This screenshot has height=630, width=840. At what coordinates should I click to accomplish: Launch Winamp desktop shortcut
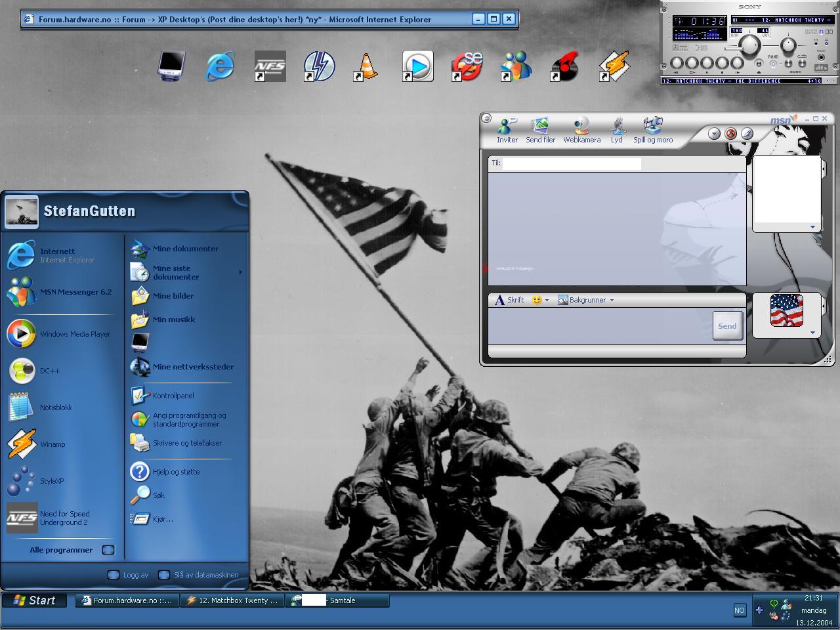point(614,66)
